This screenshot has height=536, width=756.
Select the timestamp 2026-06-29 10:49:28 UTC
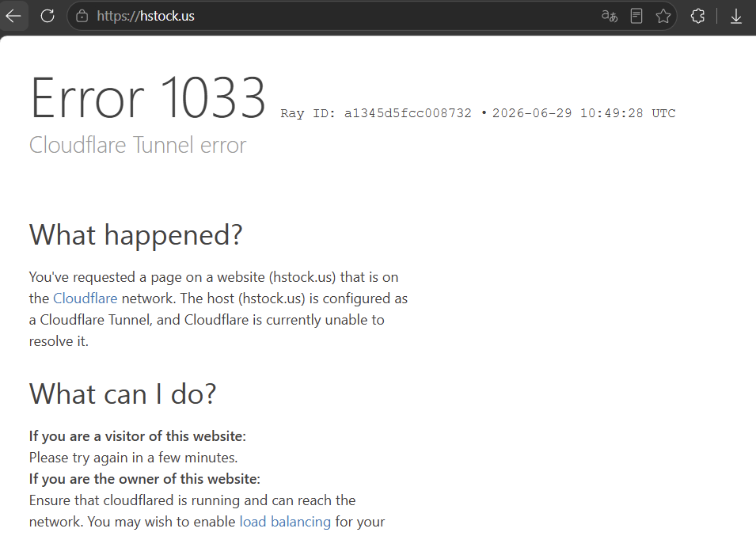[x=584, y=113]
